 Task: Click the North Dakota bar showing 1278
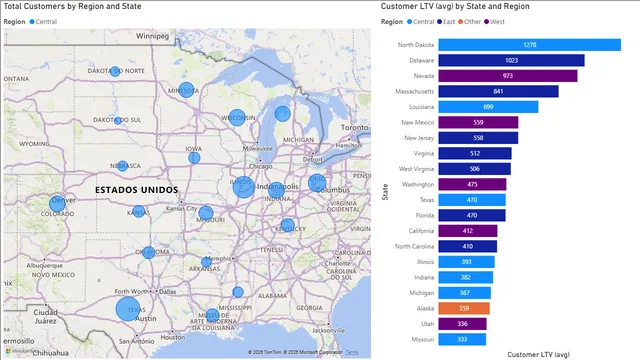(530, 45)
